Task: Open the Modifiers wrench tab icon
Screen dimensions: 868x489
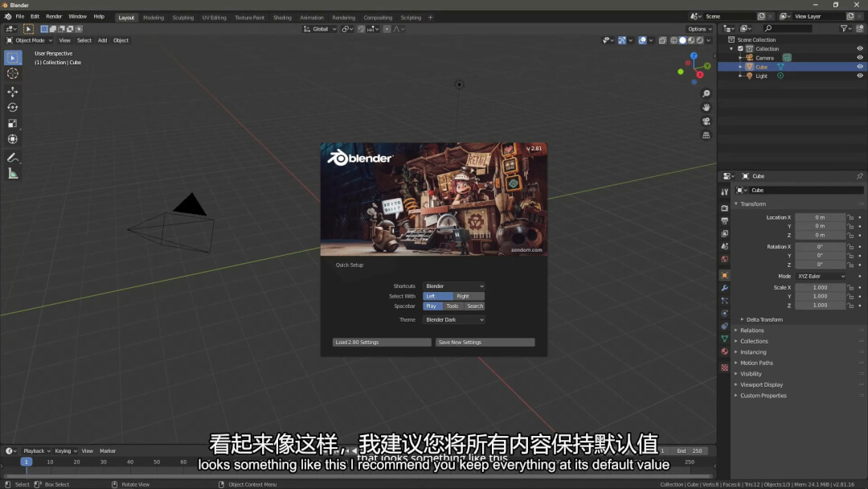Action: pos(725,288)
